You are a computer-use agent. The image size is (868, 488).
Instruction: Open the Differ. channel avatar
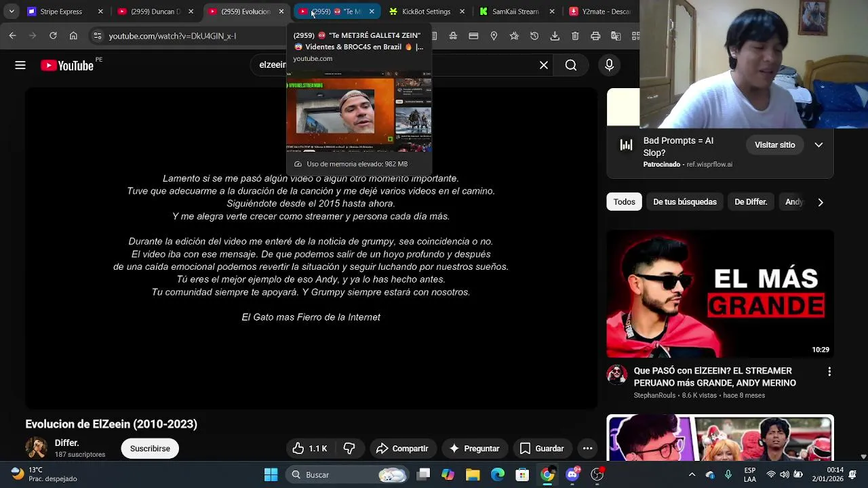pos(37,448)
